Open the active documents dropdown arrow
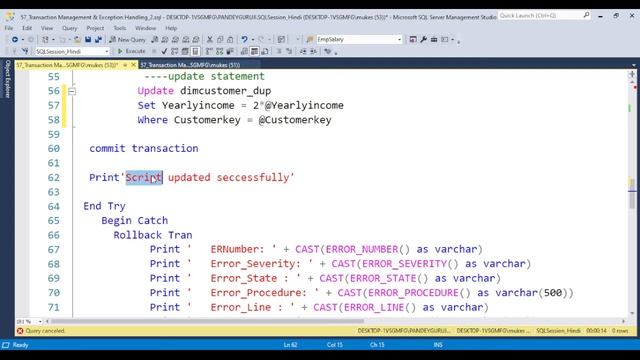The width and height of the screenshot is (640, 360). (633, 65)
